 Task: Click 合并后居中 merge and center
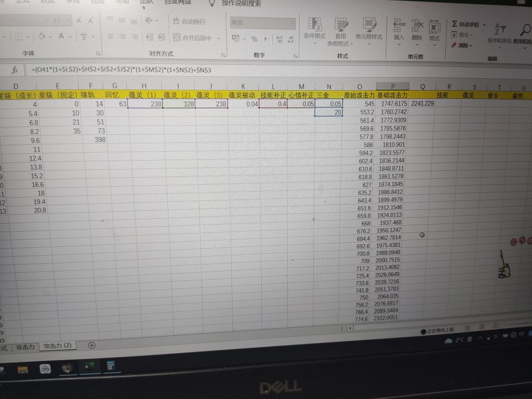coord(193,37)
